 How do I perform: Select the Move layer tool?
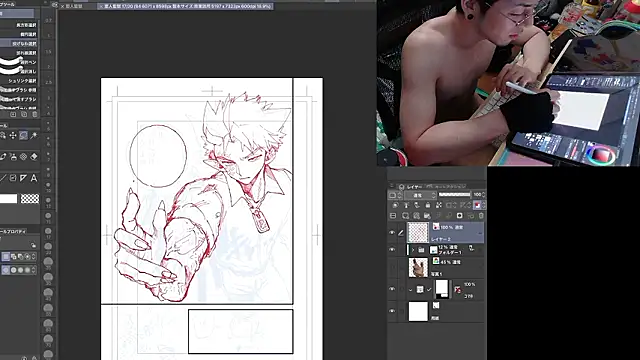pyautogui.click(x=13, y=136)
